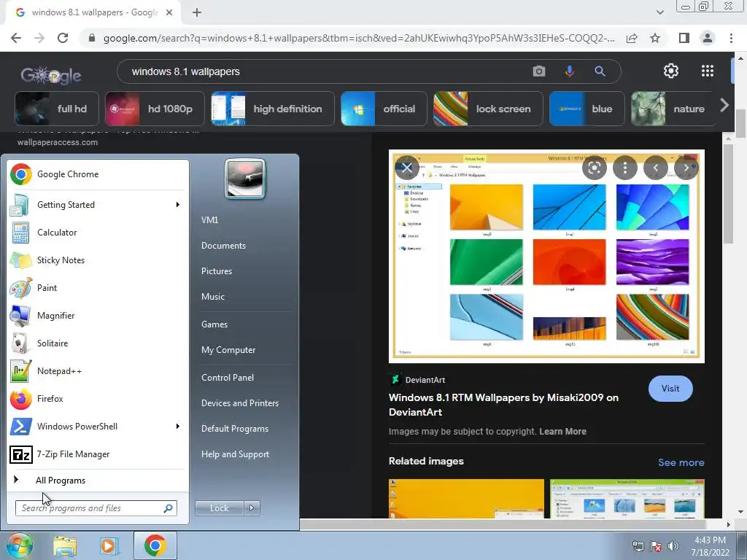Toggle Chrome side panel

click(x=684, y=38)
